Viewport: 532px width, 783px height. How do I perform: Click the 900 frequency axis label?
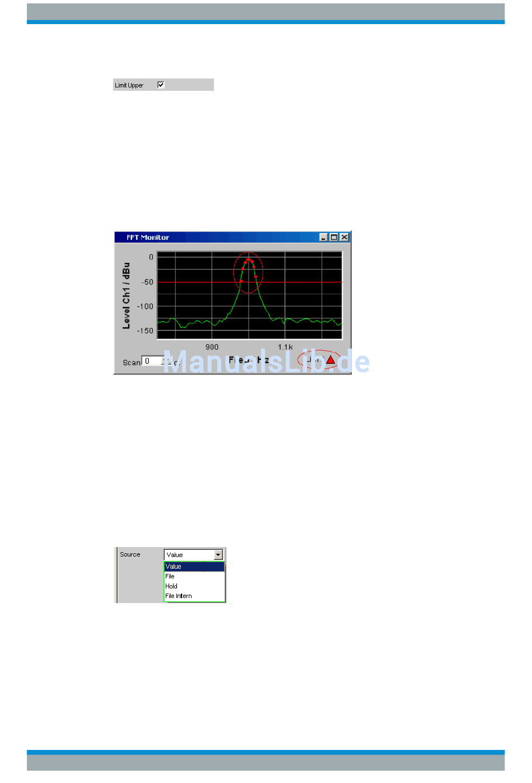(212, 347)
